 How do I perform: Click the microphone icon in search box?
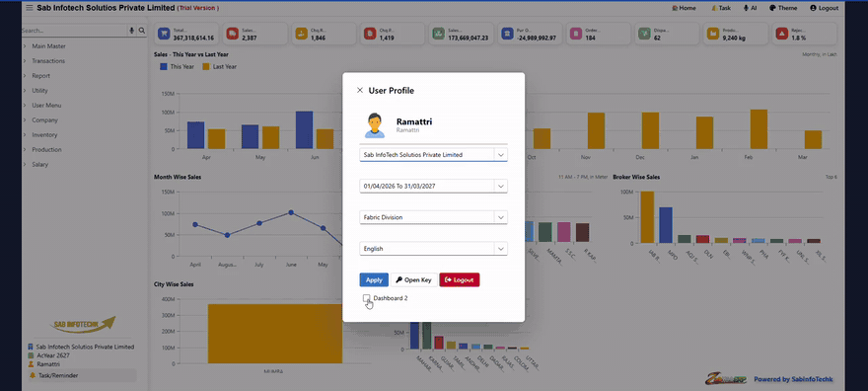click(x=132, y=31)
